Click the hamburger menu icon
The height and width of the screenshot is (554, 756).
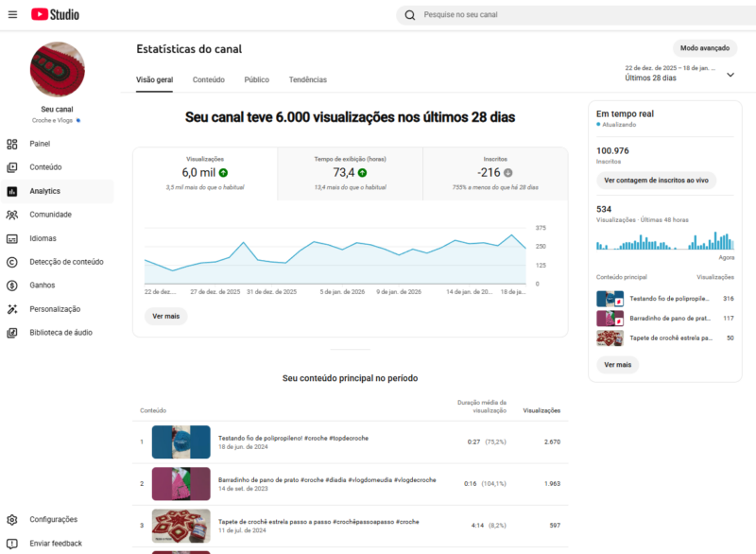(12, 13)
